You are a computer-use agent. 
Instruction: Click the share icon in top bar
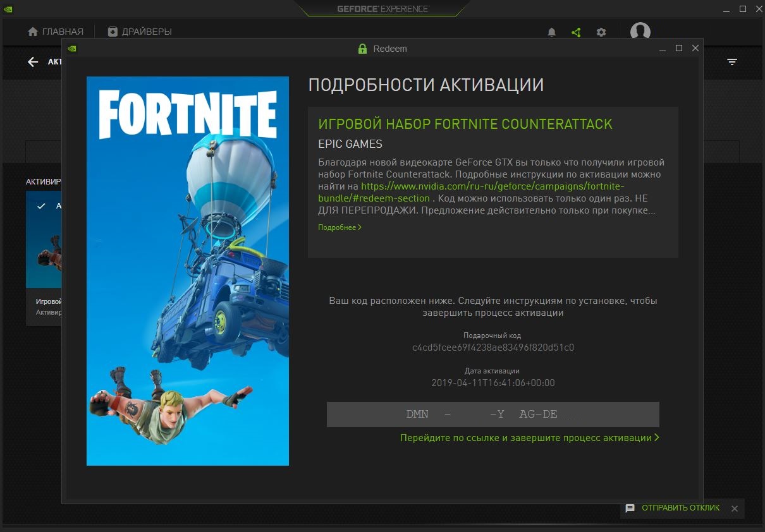[576, 32]
